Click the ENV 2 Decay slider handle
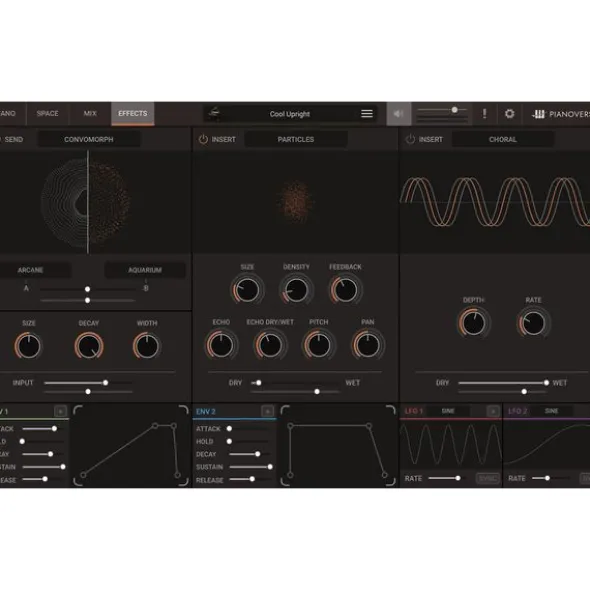The height and width of the screenshot is (591, 590). (x=257, y=454)
